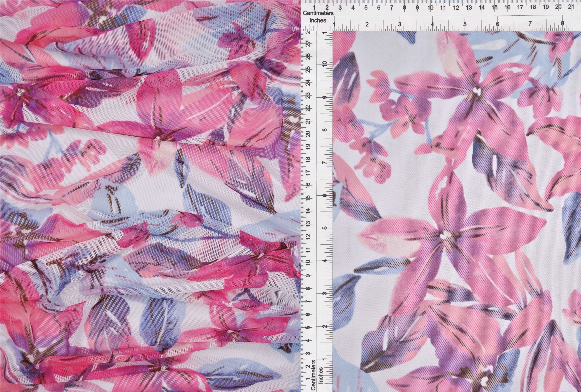Image resolution: width=581 pixels, height=392 pixels.
Task: Select the 10 mark on the vertical inches ruler
Action: pyautogui.click(x=324, y=64)
